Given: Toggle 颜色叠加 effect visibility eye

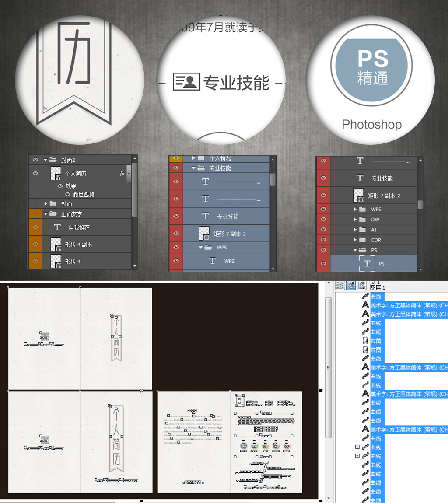Looking at the screenshot, I should click(68, 194).
